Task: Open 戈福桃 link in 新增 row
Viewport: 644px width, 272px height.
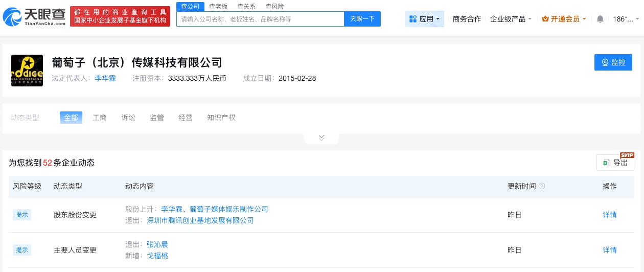Action: 157,256
